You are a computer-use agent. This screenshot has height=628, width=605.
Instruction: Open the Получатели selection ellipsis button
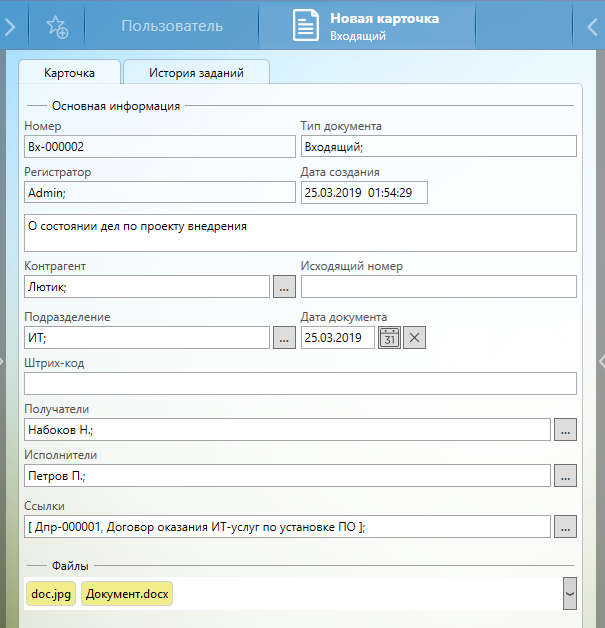[566, 430]
